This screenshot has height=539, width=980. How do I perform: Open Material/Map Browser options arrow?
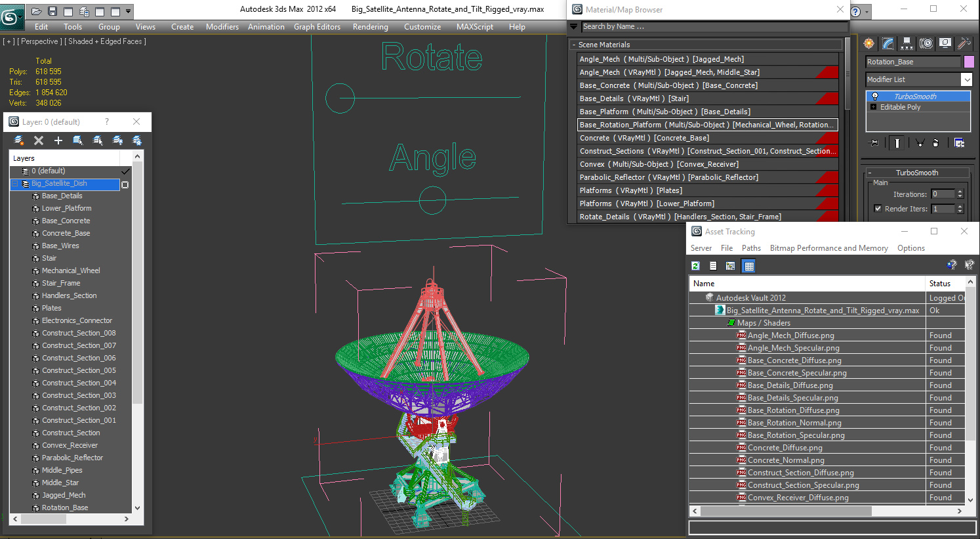pyautogui.click(x=573, y=27)
